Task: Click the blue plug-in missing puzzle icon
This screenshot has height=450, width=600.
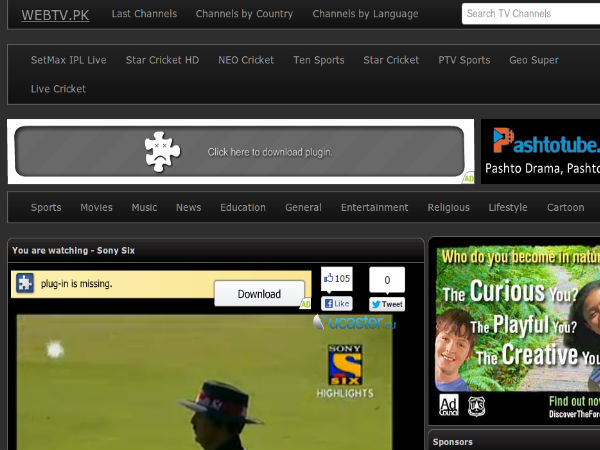Action: tap(25, 283)
